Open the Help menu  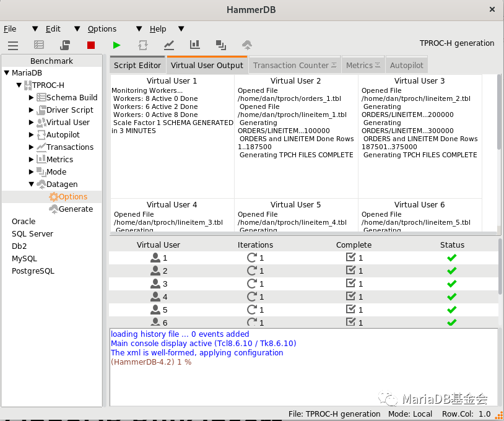[158, 28]
